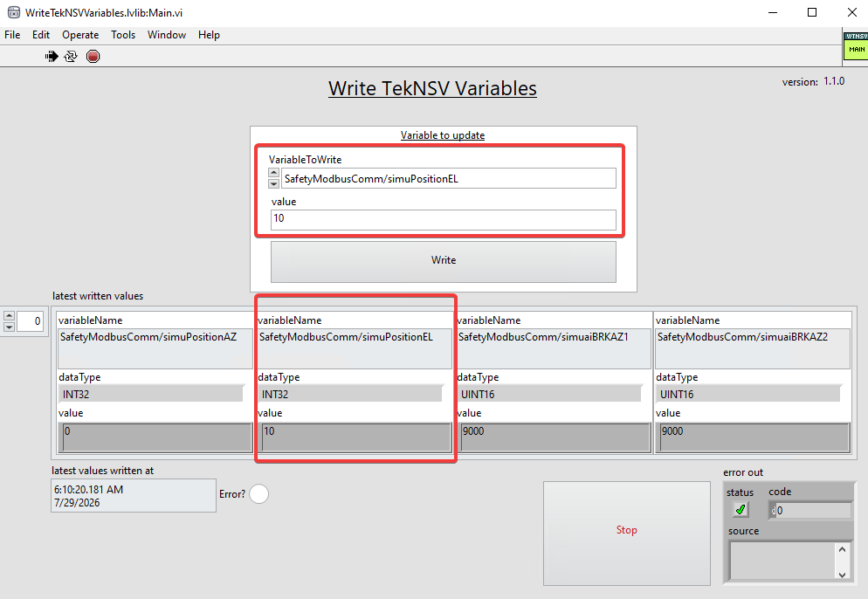Maximize the Main.vi window
Viewport: 868px width, 599px height.
812,12
